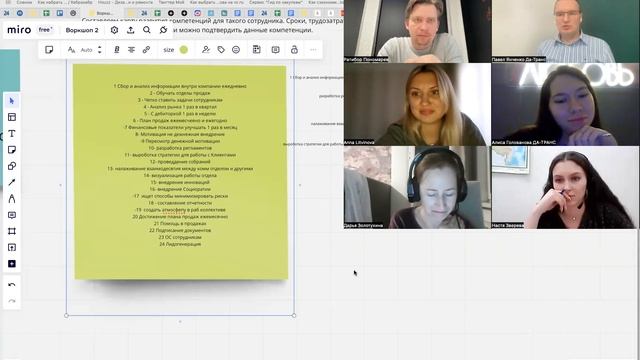640x360 pixels.
Task: Select video tile of Настя Зверева
Action: click(565, 187)
